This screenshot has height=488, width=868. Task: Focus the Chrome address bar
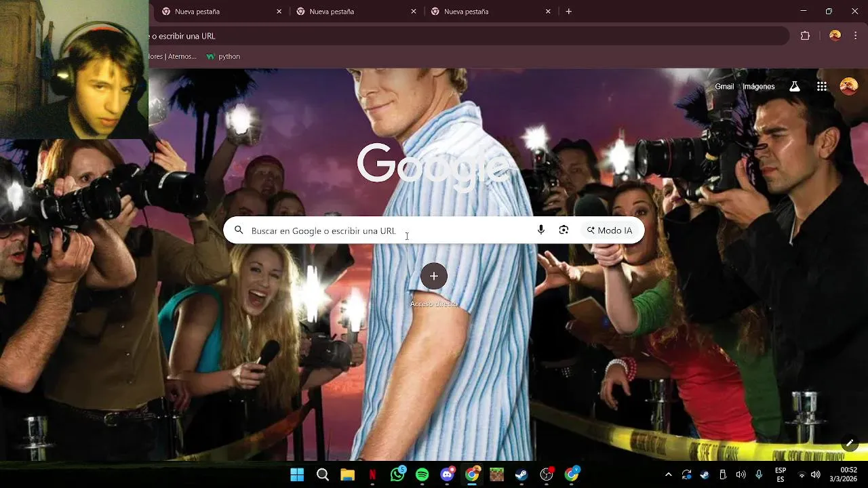(468, 36)
